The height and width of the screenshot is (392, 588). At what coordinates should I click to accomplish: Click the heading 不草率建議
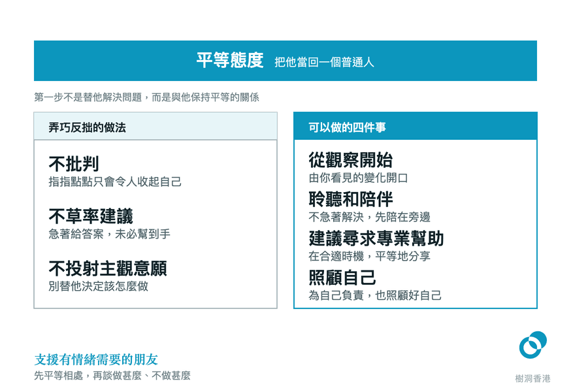(91, 216)
